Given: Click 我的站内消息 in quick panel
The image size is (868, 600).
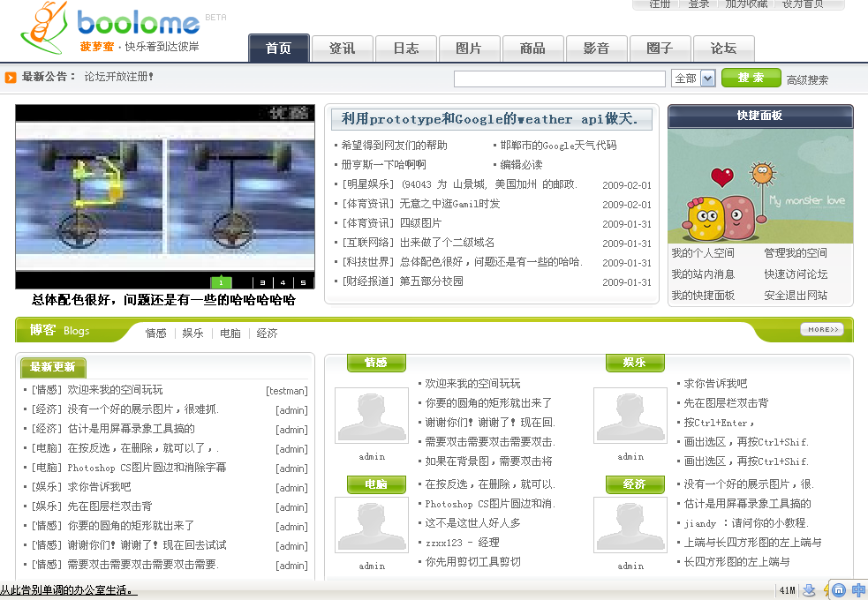Looking at the screenshot, I should (703, 274).
